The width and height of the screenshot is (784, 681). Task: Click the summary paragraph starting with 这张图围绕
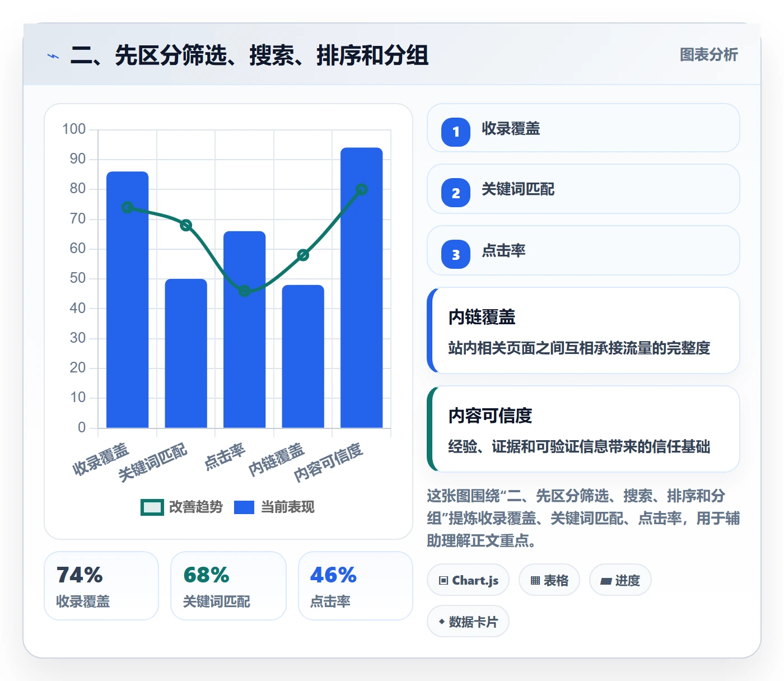pyautogui.click(x=584, y=519)
